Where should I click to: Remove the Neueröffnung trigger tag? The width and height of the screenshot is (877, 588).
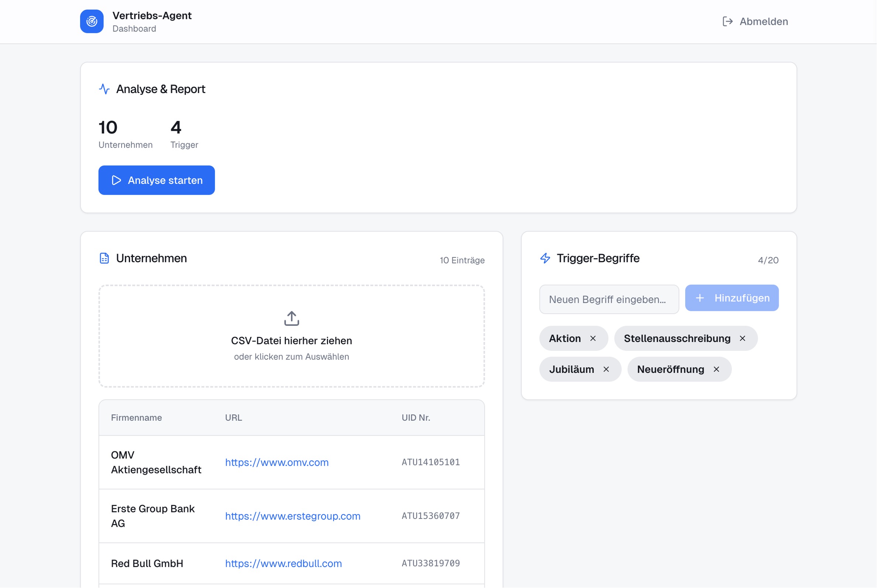(x=716, y=369)
